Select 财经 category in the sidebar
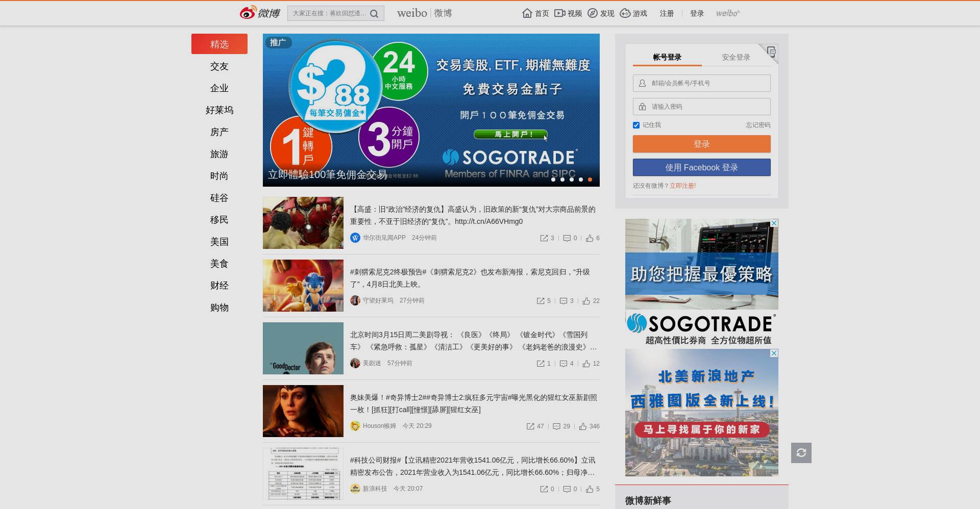The height and width of the screenshot is (509, 980). 219,286
